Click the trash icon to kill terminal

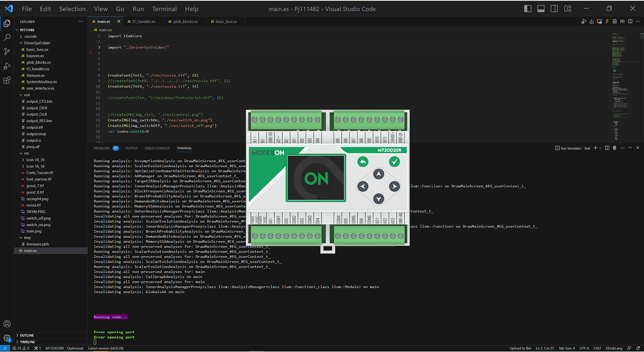[615, 148]
